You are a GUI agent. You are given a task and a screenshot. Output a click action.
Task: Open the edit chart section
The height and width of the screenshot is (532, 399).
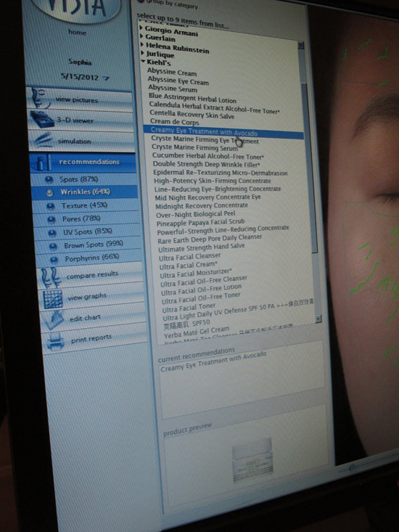tap(94, 318)
